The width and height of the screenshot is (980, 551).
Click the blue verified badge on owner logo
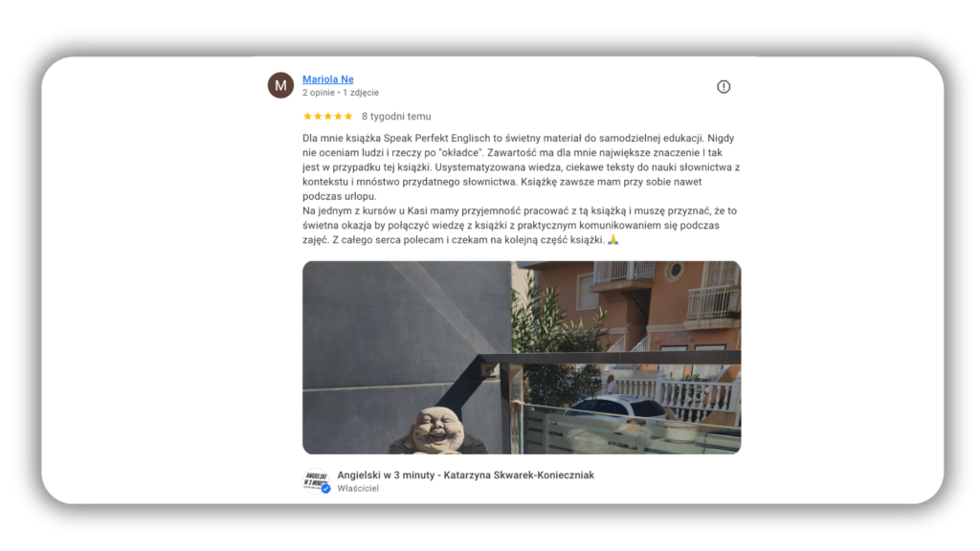click(325, 489)
